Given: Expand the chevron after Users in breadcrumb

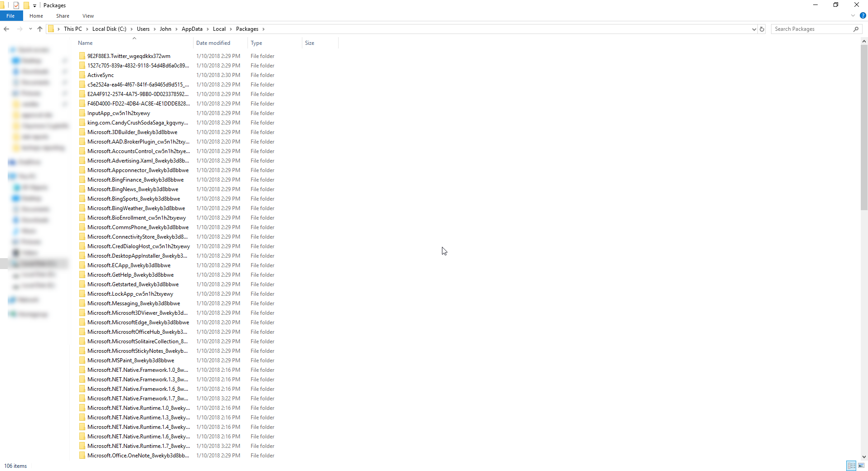Looking at the screenshot, I should point(155,29).
